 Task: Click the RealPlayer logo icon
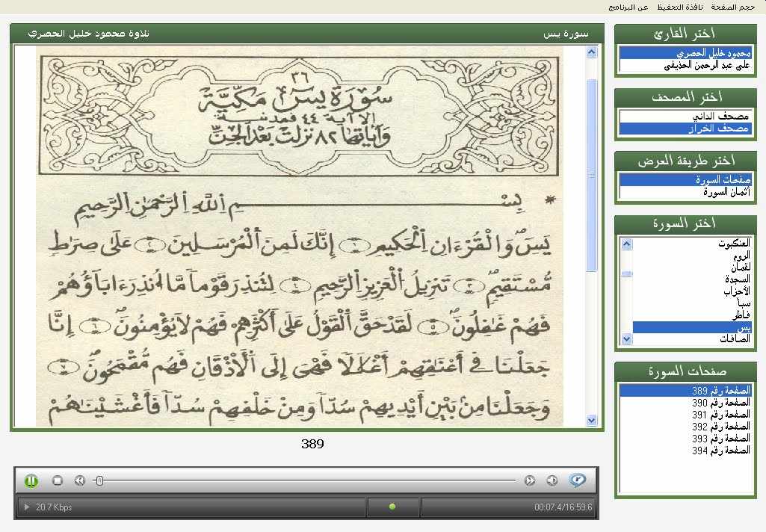578,480
